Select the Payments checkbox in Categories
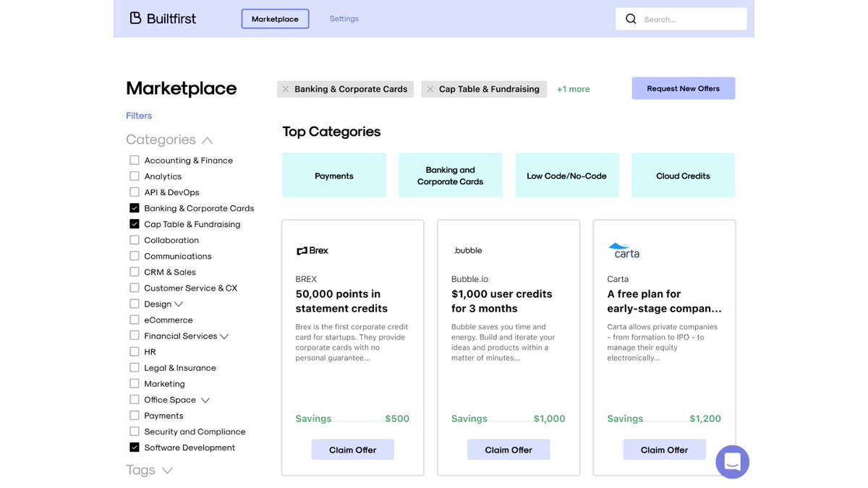This screenshot has height=488, width=868. (x=134, y=415)
